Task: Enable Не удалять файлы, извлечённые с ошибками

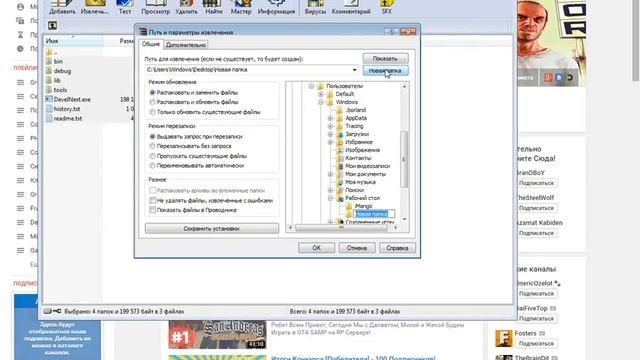Action: (x=153, y=200)
